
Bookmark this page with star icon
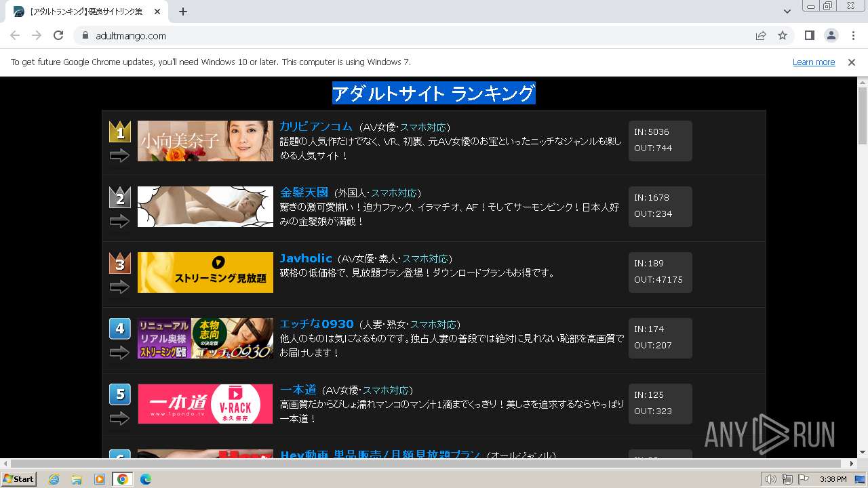coord(783,35)
